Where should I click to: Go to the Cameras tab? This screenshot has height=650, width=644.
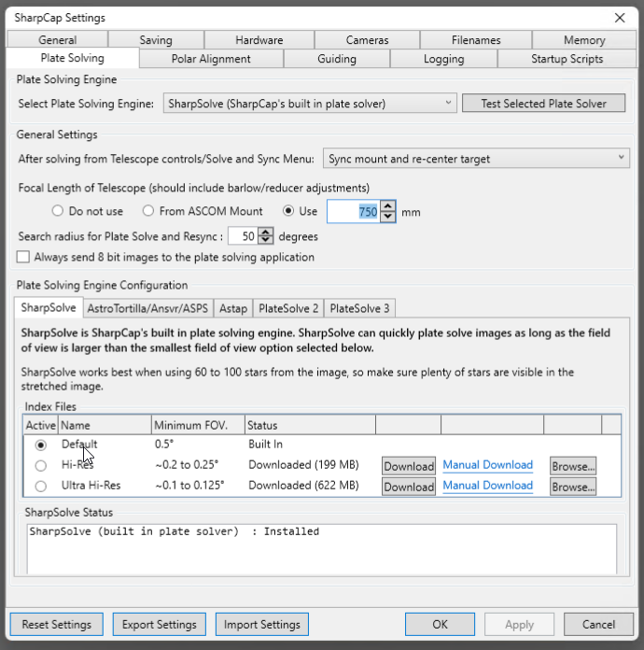point(367,40)
